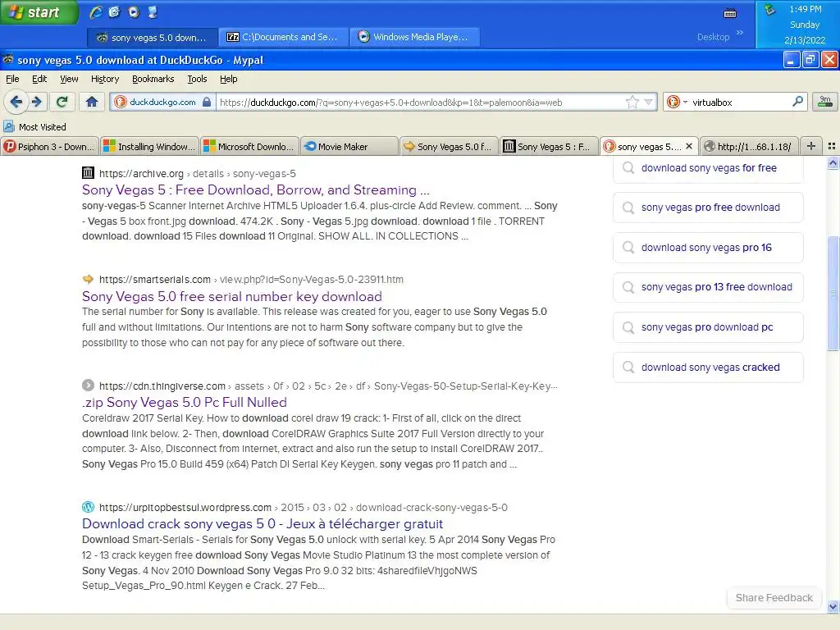
Task: Open the Bookmarks menu
Action: click(153, 79)
